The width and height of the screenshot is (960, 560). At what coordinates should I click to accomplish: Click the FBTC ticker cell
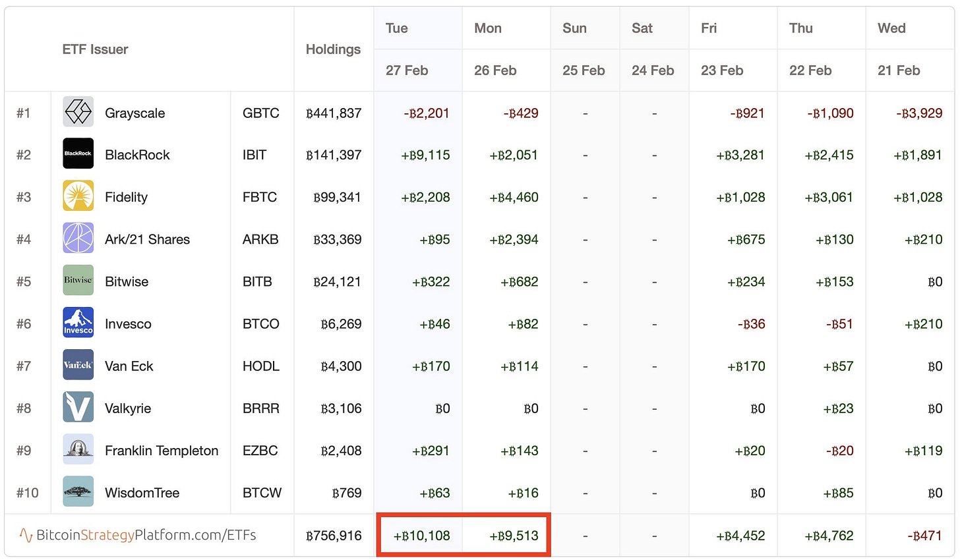[x=260, y=197]
